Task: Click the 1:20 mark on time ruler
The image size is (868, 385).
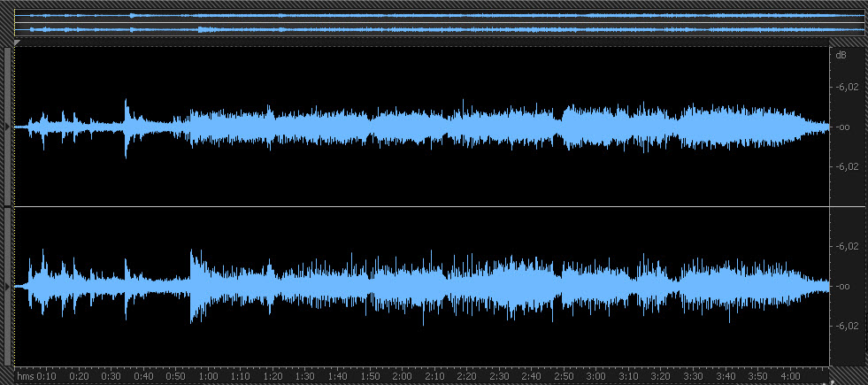Action: 273,376
